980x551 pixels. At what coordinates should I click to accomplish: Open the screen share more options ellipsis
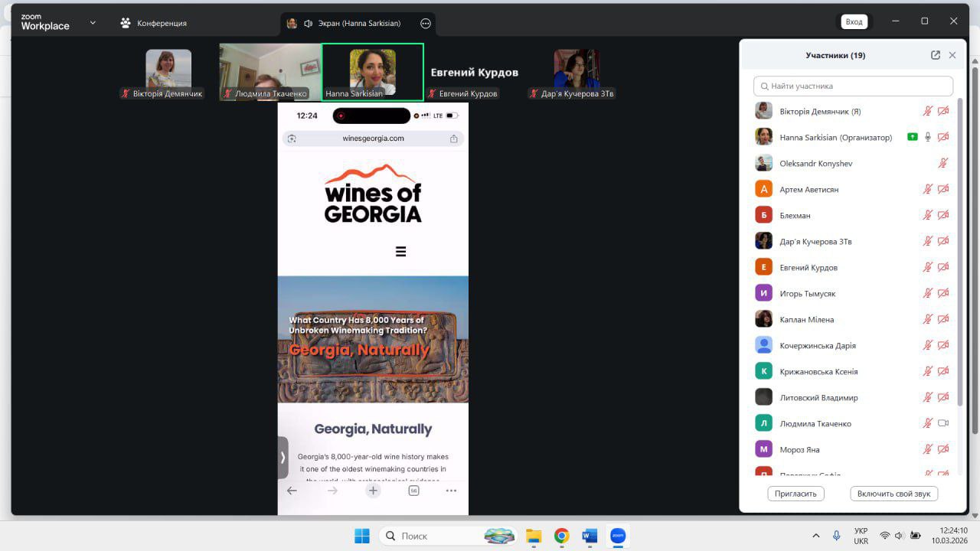[x=426, y=23]
